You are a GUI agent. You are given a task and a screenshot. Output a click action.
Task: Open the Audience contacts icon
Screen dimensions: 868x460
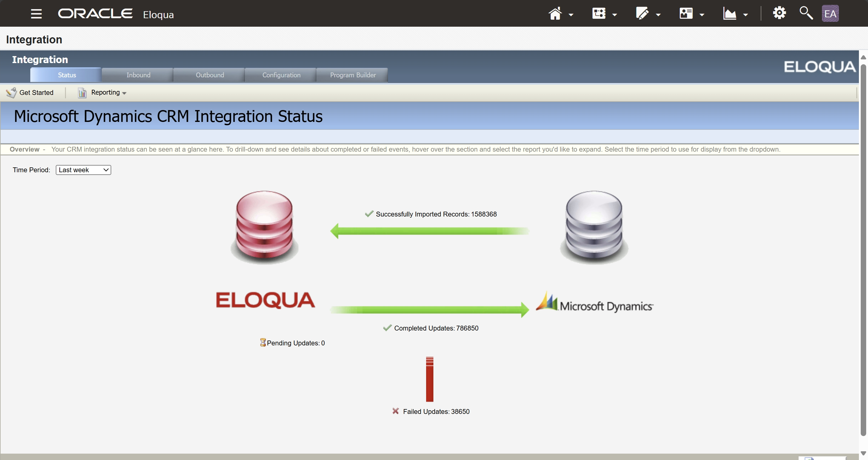686,14
